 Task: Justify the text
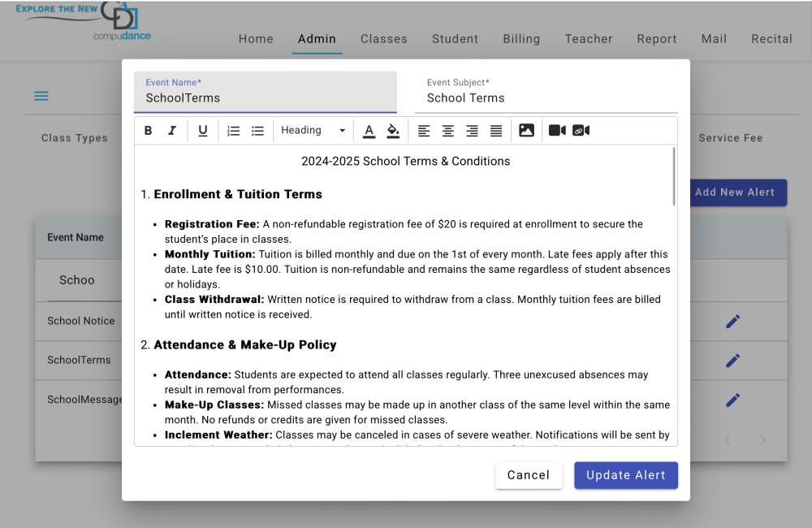point(496,131)
